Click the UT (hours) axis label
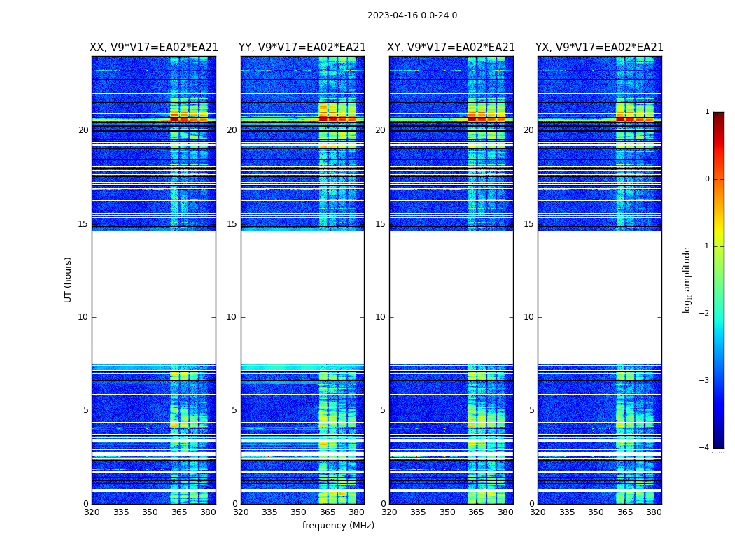Image resolution: width=735 pixels, height=560 pixels. point(69,279)
